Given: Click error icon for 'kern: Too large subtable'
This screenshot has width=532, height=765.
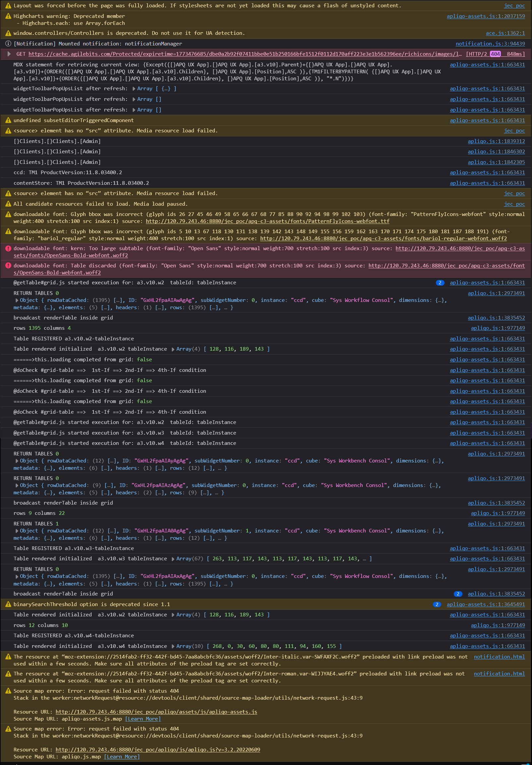Looking at the screenshot, I should [8, 248].
